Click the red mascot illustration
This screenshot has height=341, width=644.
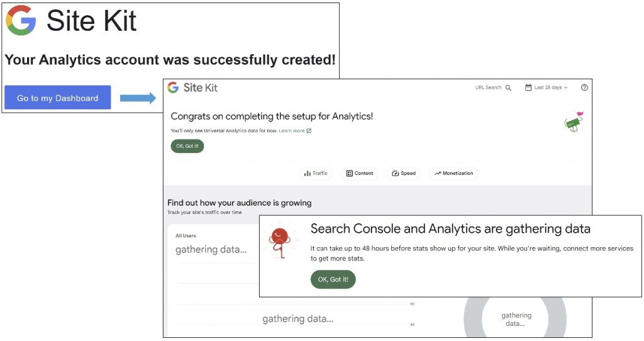tap(279, 242)
